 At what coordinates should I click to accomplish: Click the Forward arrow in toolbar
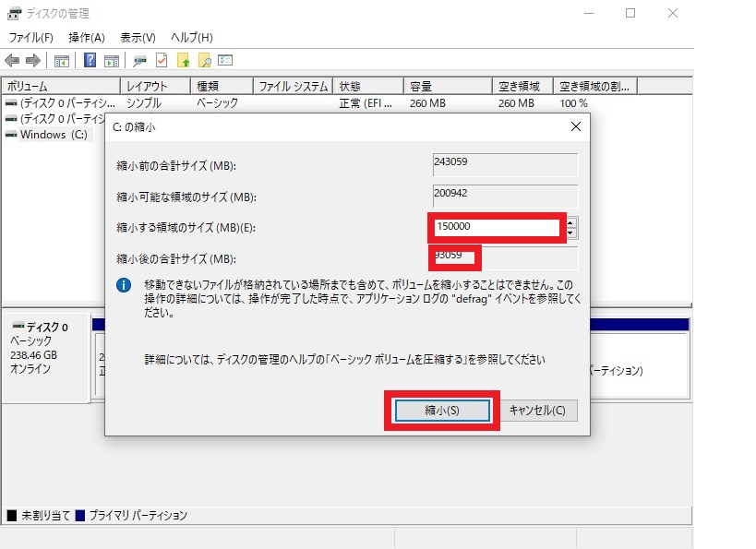tap(32, 61)
